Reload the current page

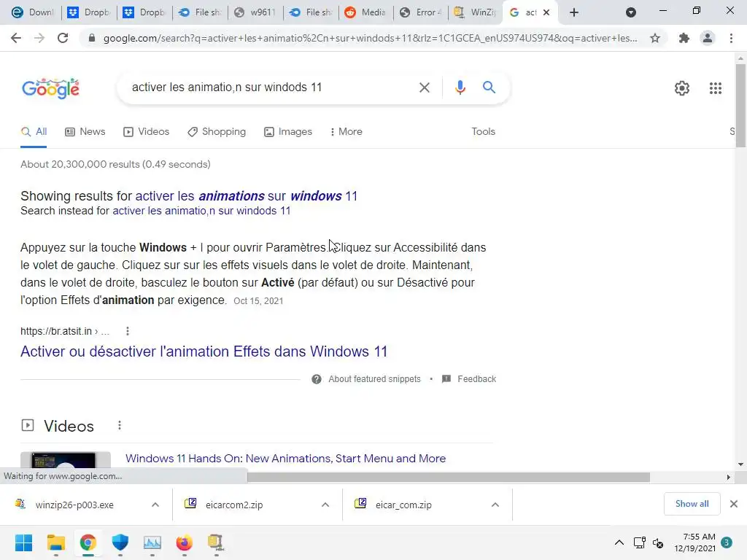[63, 38]
